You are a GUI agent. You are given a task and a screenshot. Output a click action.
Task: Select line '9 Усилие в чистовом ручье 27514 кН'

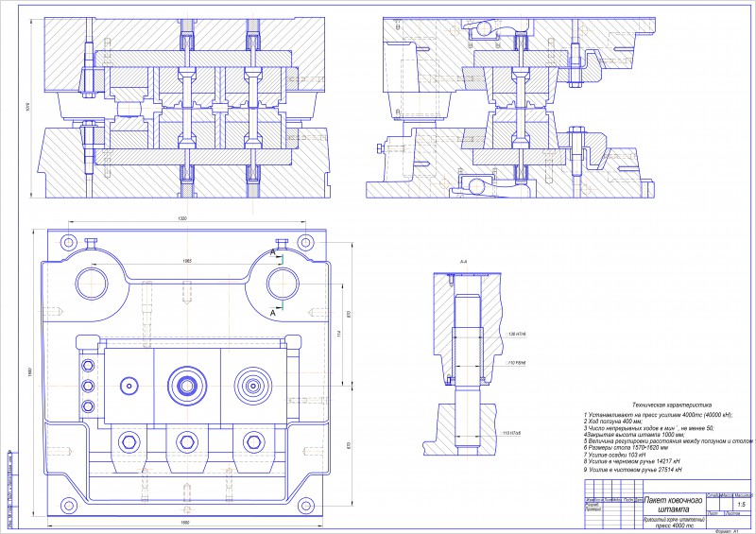[632, 470]
